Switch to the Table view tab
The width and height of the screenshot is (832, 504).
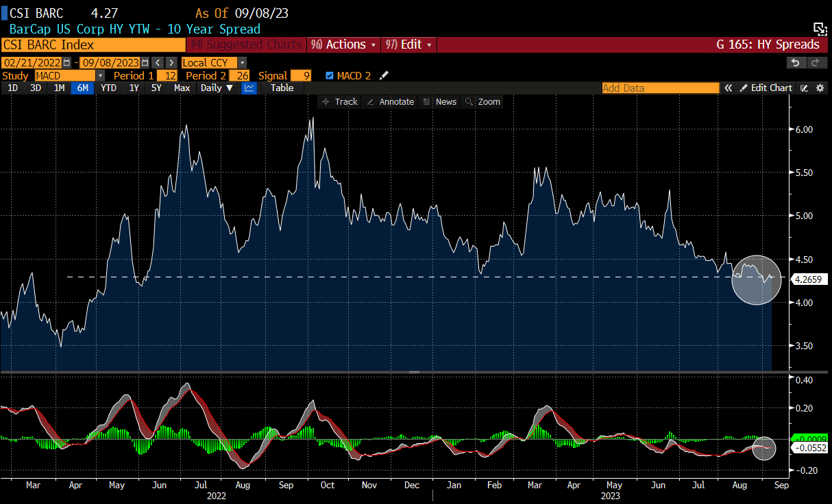click(x=282, y=88)
